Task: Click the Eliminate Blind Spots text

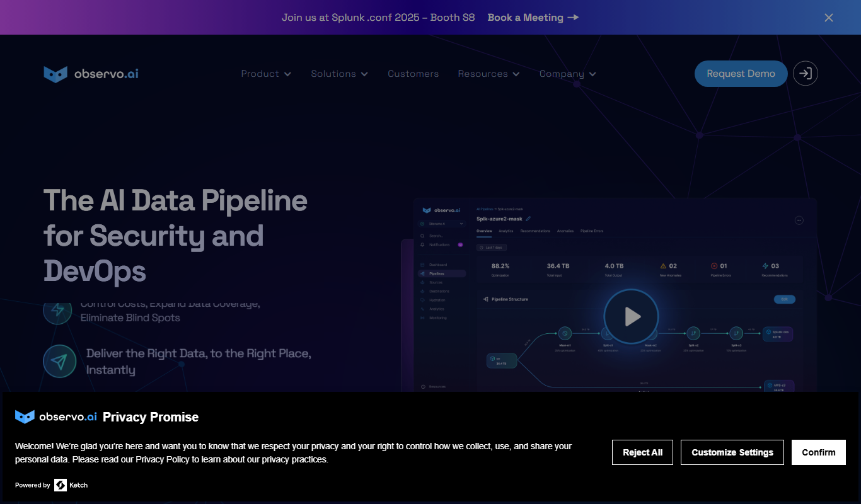Action: pos(130,318)
